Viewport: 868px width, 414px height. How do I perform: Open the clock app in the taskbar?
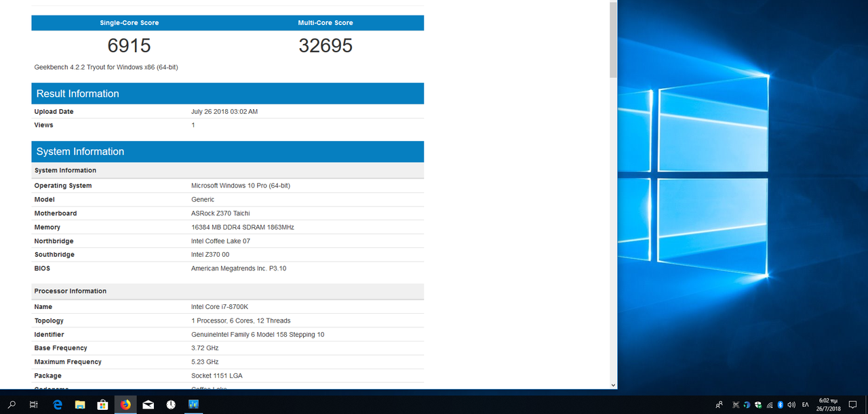coord(171,405)
